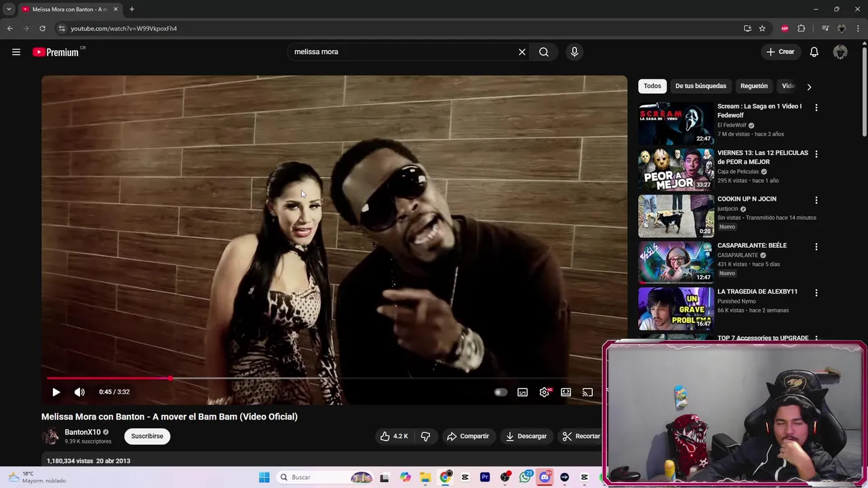This screenshot has width=868, height=488.
Task: Open the Windows Start menu
Action: 264,477
